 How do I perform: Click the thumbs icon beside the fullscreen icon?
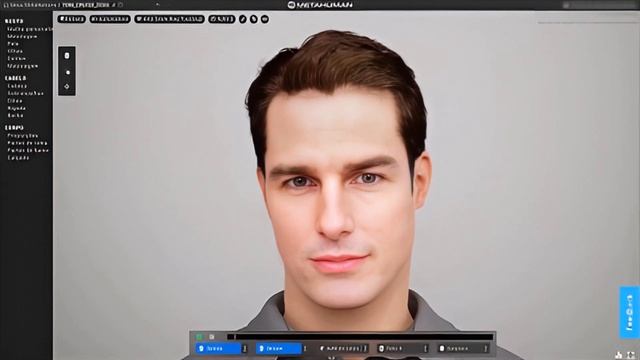point(619,355)
